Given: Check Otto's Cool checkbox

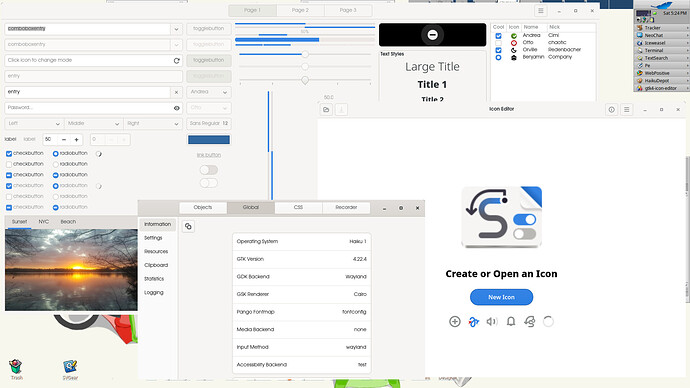Looking at the screenshot, I should tap(498, 43).
